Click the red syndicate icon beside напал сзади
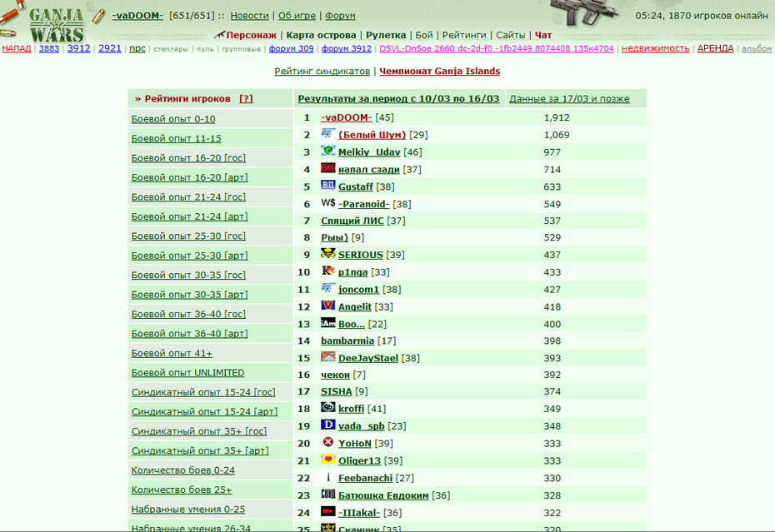This screenshot has height=532, width=775. 327,167
